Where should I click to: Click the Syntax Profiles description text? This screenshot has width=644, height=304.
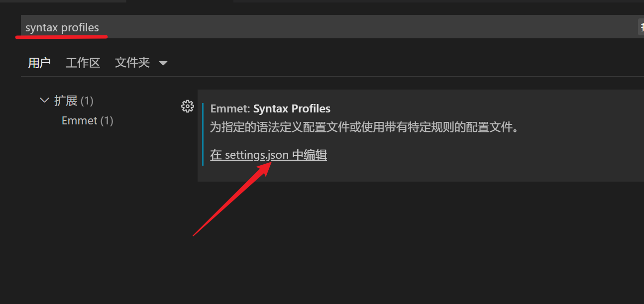coord(364,127)
